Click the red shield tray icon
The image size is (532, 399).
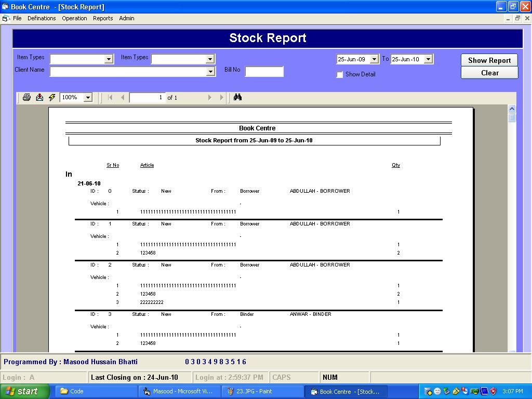coord(494,391)
